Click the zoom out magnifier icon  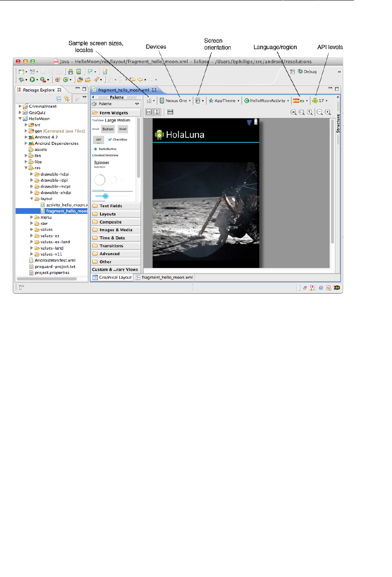click(319, 112)
